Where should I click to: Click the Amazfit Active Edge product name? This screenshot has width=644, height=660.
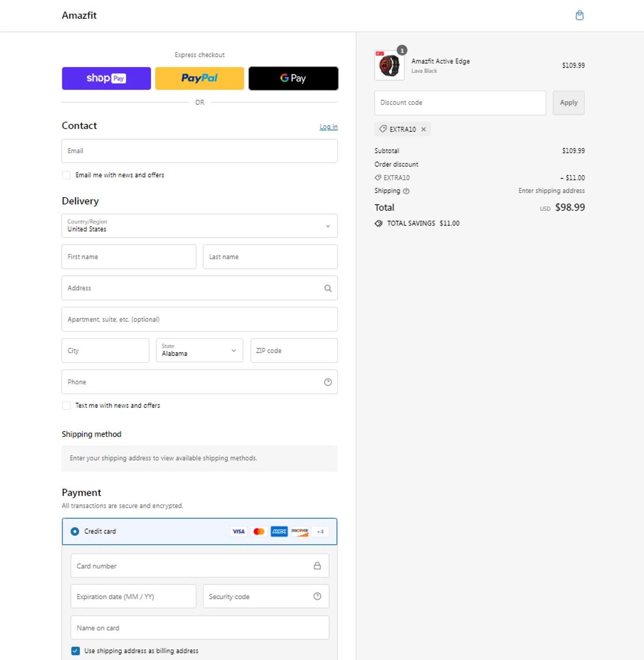[440, 61]
